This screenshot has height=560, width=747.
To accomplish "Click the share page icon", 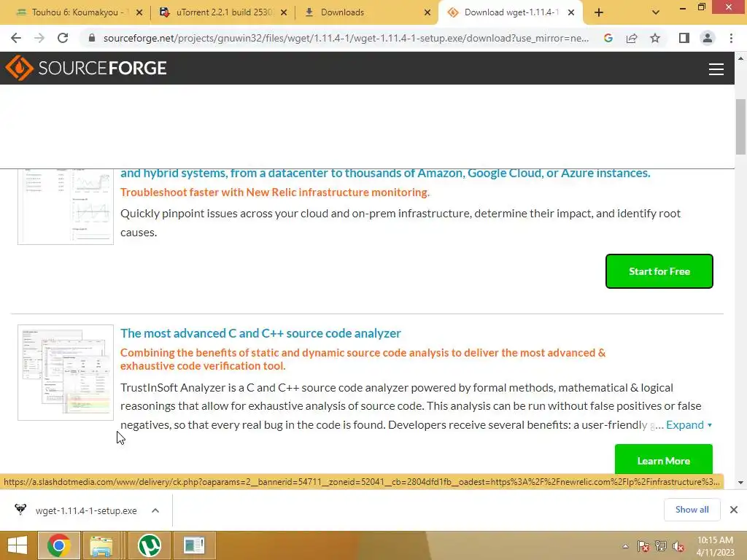I will tap(632, 38).
